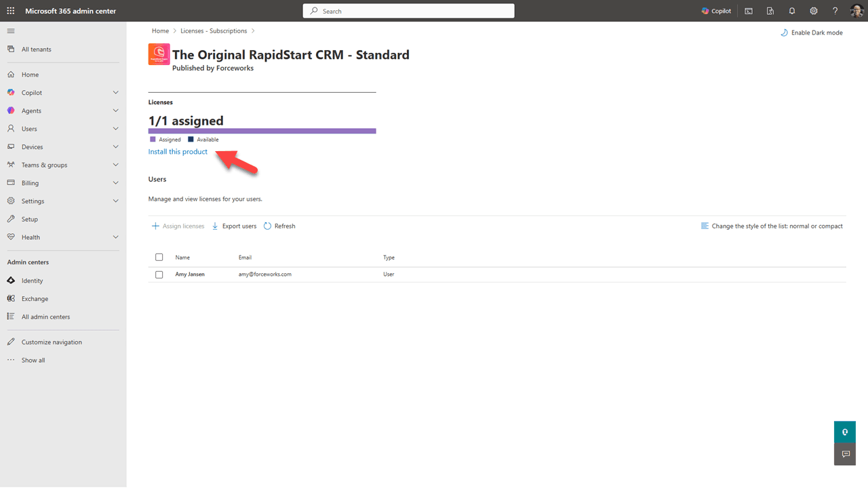The height and width of the screenshot is (488, 868).
Task: Open the settings gear in header
Action: click(814, 11)
